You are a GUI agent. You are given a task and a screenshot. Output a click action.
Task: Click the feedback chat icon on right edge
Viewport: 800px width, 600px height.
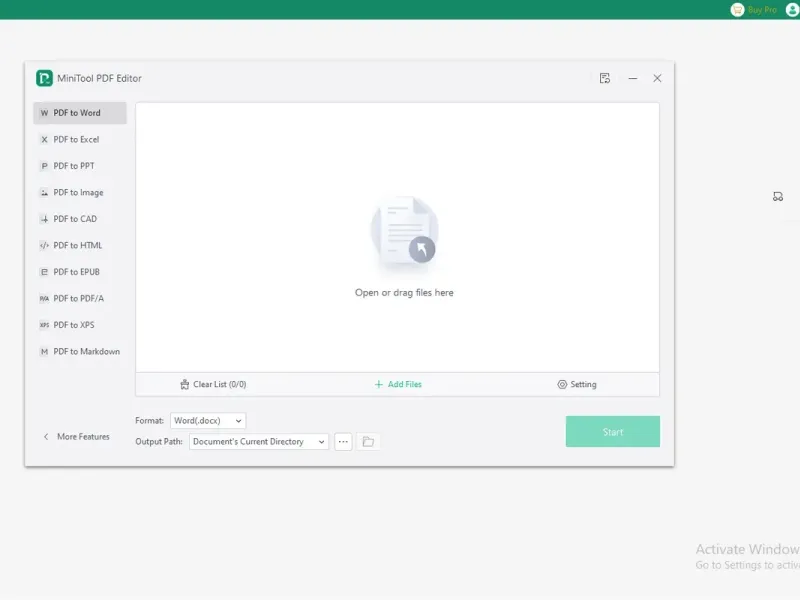[778, 196]
